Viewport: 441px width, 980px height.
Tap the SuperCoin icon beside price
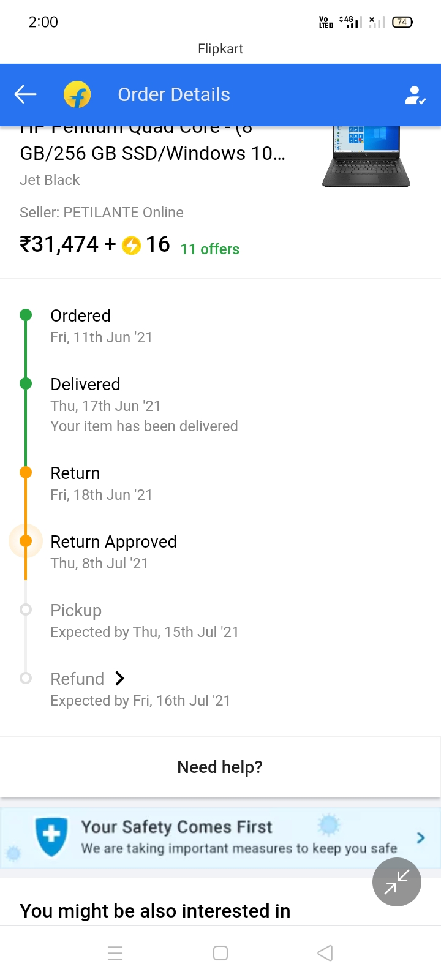(x=131, y=245)
